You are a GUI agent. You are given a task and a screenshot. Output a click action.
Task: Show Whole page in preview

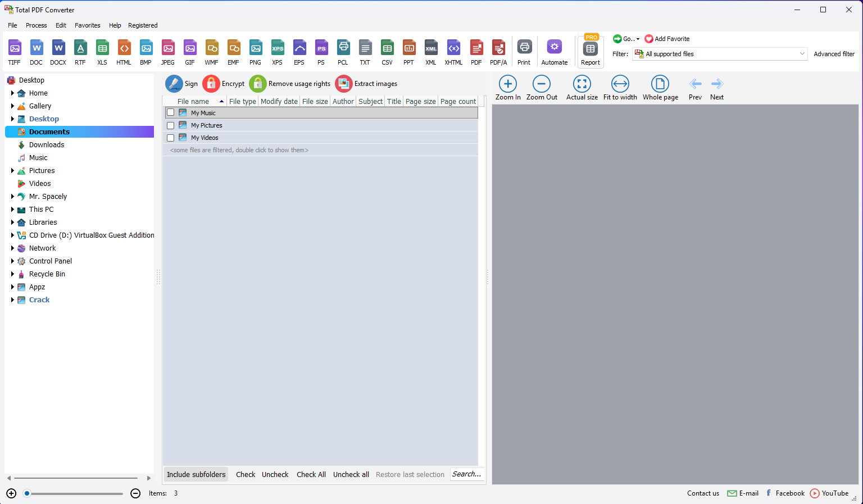pos(660,88)
